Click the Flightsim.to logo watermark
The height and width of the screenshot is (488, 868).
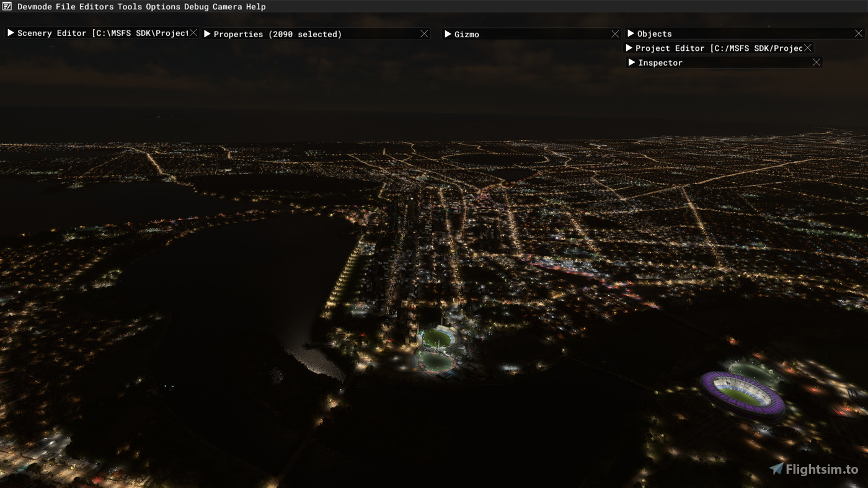coord(812,469)
